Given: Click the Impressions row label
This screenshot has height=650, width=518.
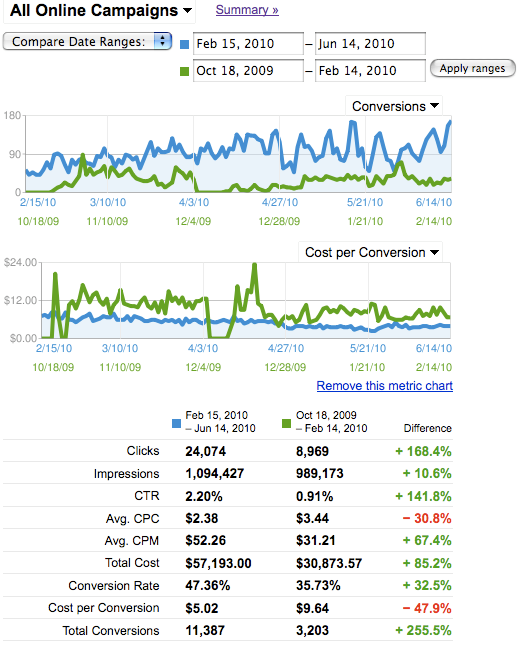Looking at the screenshot, I should click(126, 473).
